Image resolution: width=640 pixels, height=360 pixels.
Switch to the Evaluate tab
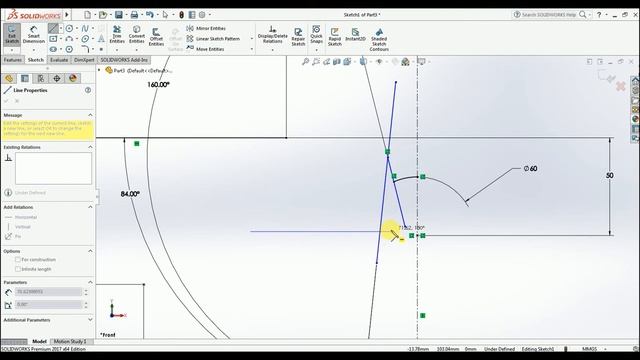[x=59, y=60]
